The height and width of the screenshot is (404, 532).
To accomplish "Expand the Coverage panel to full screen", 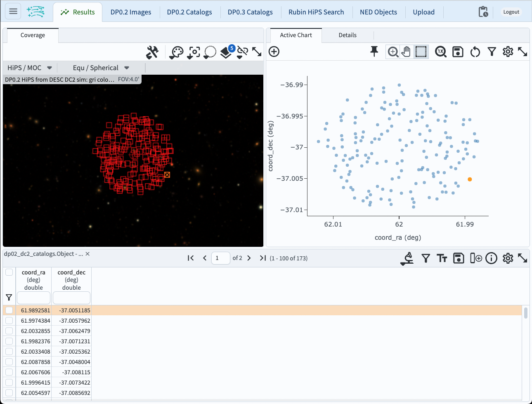I will pos(257,52).
